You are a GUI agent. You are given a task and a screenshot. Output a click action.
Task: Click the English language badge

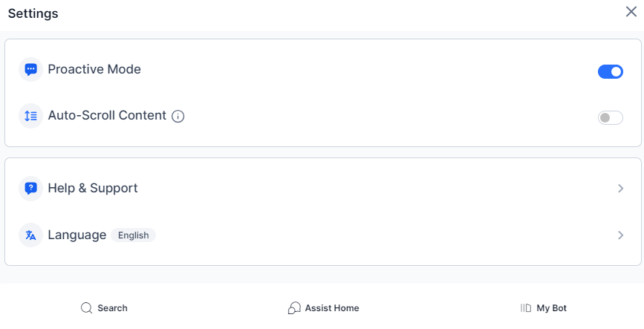(134, 235)
